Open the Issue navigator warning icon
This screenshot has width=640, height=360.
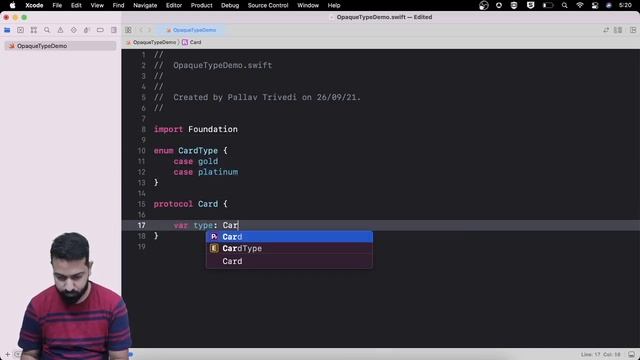click(x=60, y=30)
